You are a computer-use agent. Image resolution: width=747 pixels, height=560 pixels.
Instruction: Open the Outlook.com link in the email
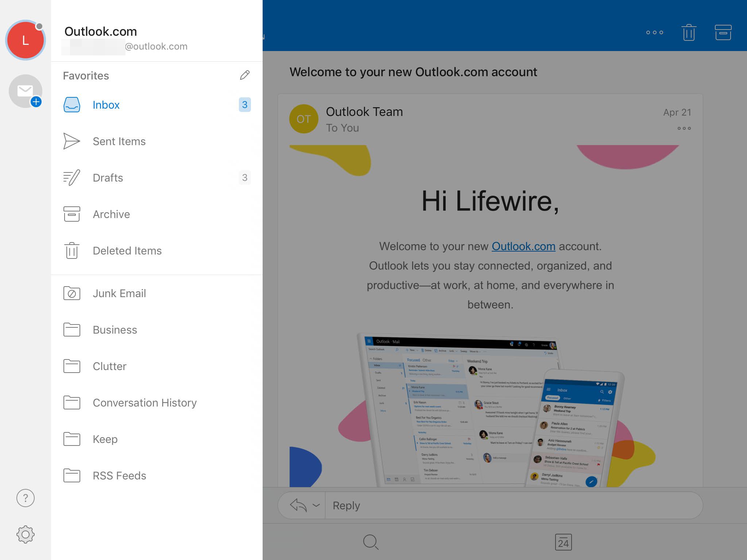coord(523,246)
